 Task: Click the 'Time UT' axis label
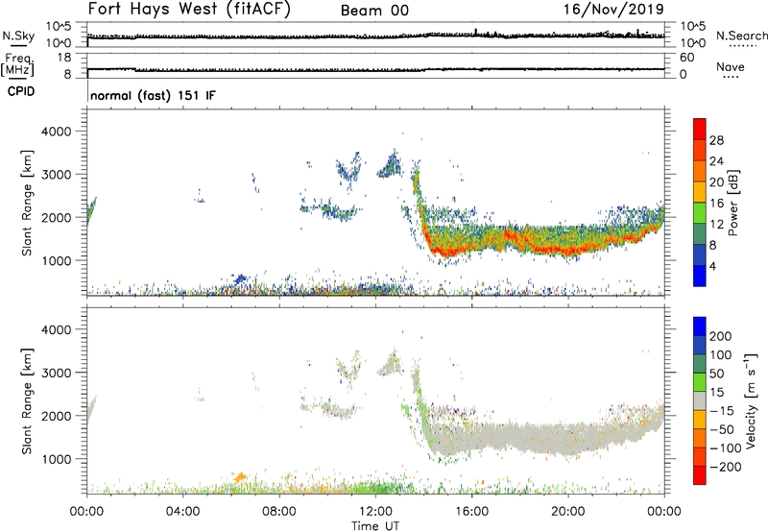[375, 526]
